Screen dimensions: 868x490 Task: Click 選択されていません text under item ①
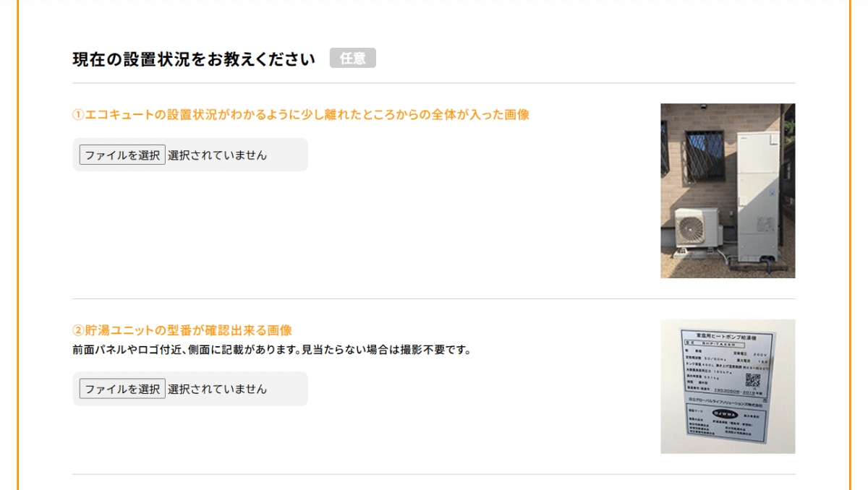tap(217, 155)
